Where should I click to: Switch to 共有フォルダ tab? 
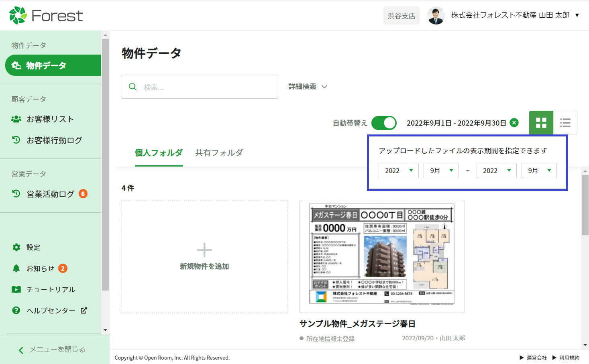click(219, 153)
